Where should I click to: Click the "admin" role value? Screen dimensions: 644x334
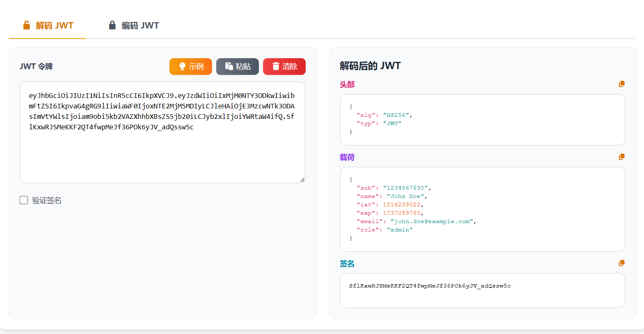coord(400,230)
